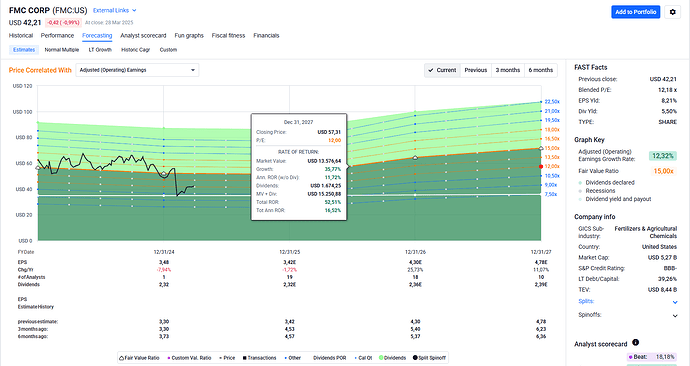690x366 pixels.
Task: Select the Normal Multiple sub-tab
Action: pyautogui.click(x=62, y=50)
